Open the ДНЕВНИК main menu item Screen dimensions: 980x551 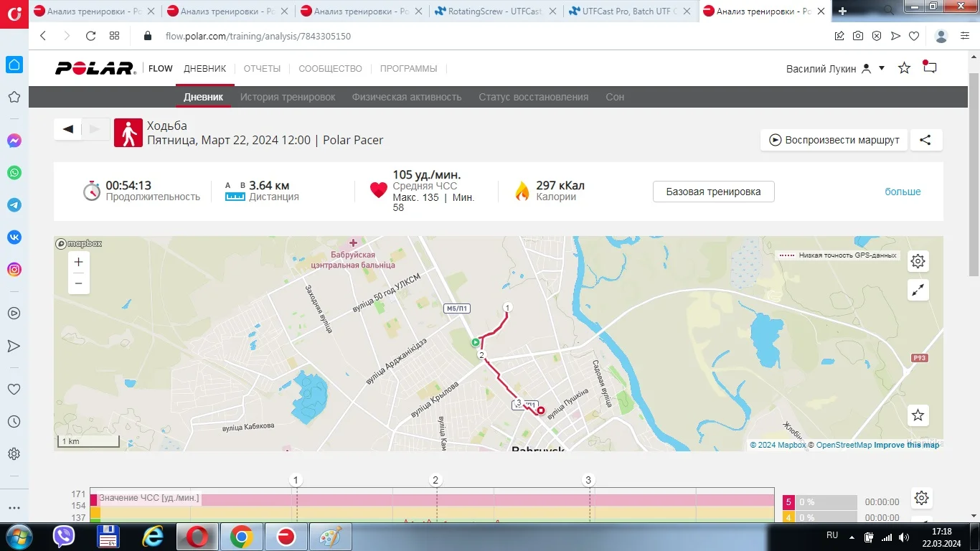[x=205, y=69]
